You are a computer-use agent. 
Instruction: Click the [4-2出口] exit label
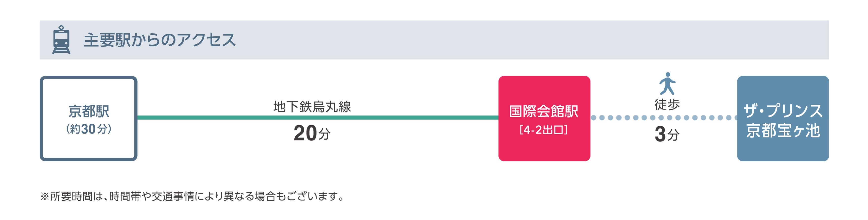pos(544,130)
